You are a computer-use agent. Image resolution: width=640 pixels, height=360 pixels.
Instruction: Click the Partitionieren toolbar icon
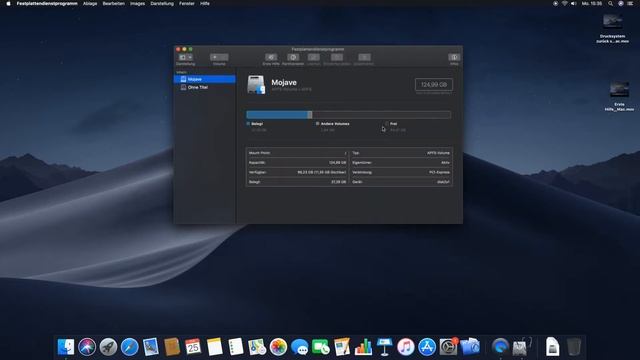point(293,57)
